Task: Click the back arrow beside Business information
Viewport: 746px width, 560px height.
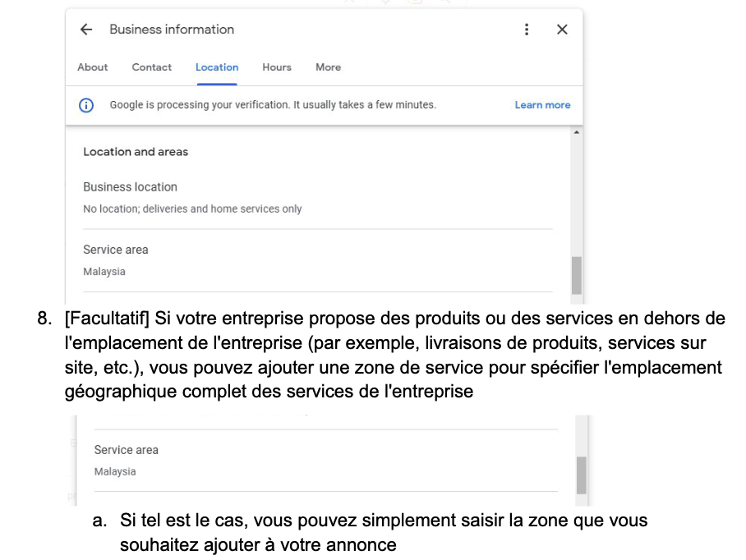Action: pos(86,30)
